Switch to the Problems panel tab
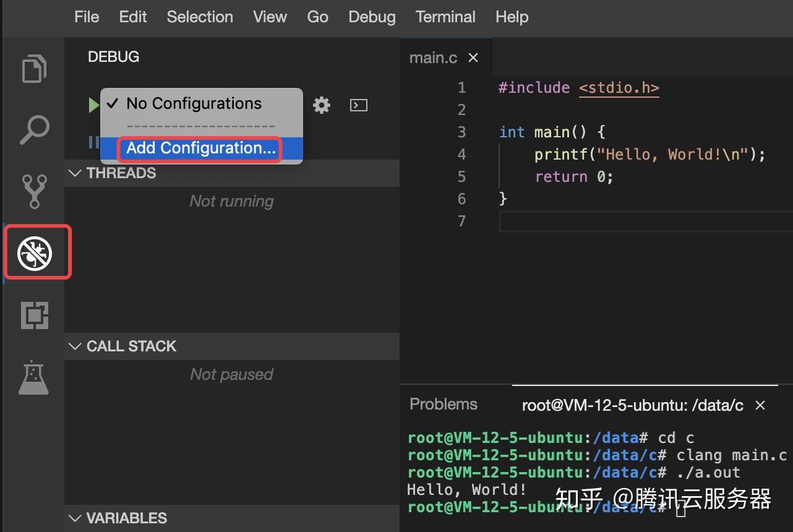The height and width of the screenshot is (532, 793). 444,404
